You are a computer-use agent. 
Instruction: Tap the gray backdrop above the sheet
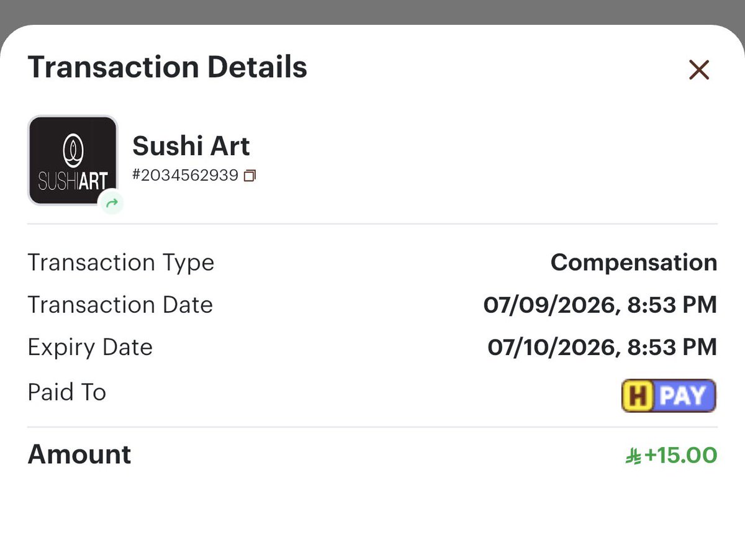372,11
